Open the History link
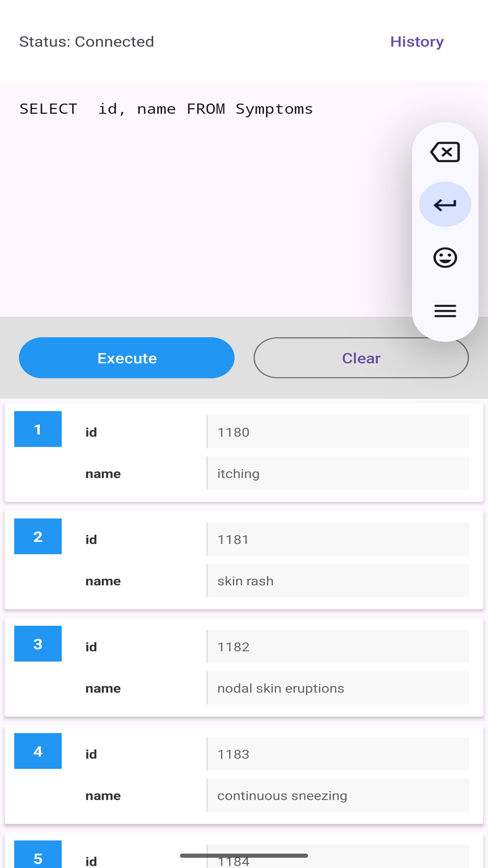Image resolution: width=488 pixels, height=868 pixels. pos(417,42)
